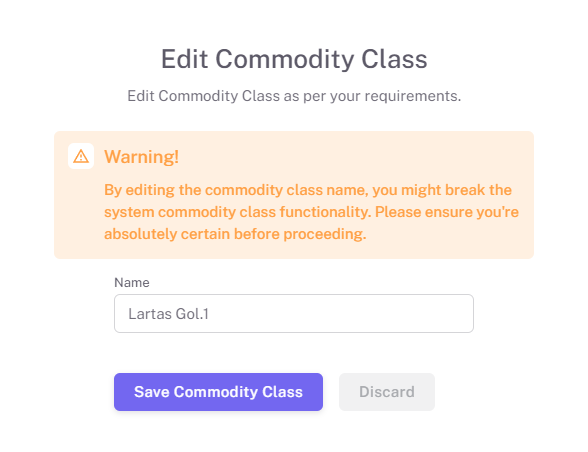Click the word 'requirements.' in the subtitle
Image resolution: width=588 pixels, height=452 pixels.
tap(413, 96)
